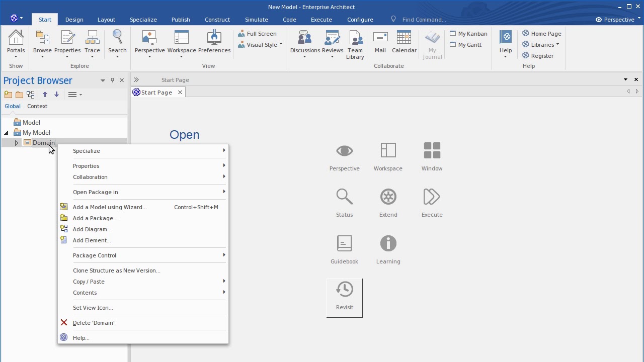Open the Portals ribbon icon
This screenshot has height=362, width=644.
(x=16, y=43)
